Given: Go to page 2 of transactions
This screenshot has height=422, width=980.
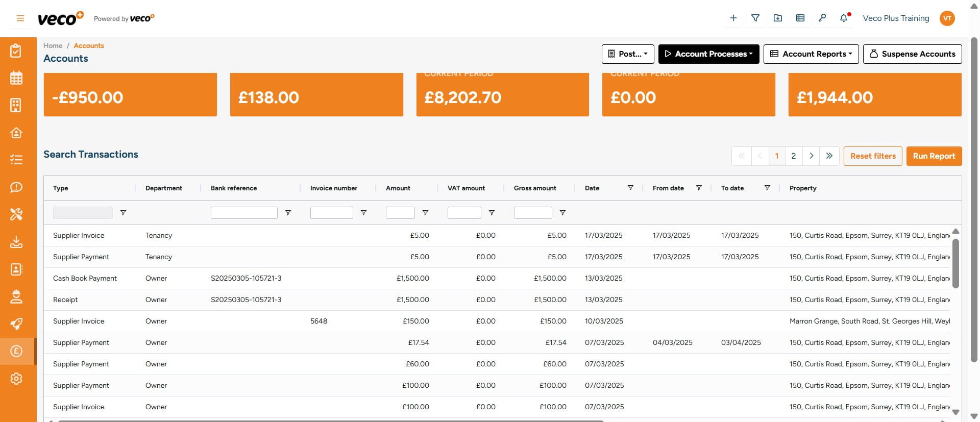Looking at the screenshot, I should point(793,156).
